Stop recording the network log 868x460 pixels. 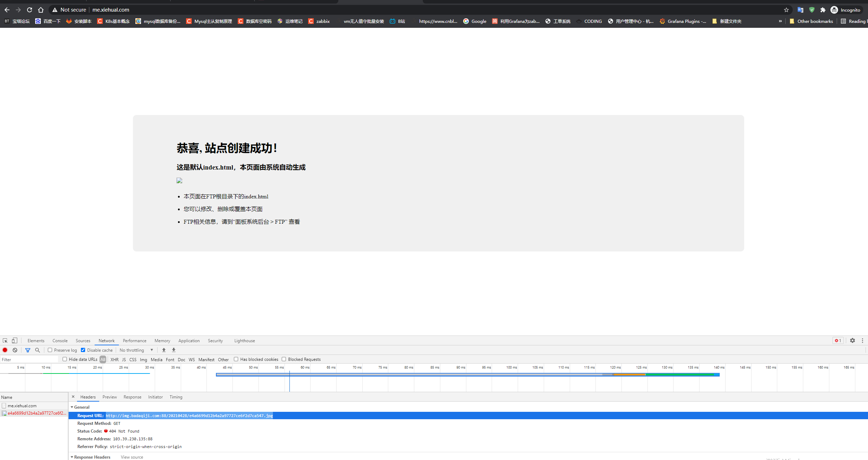[5, 350]
